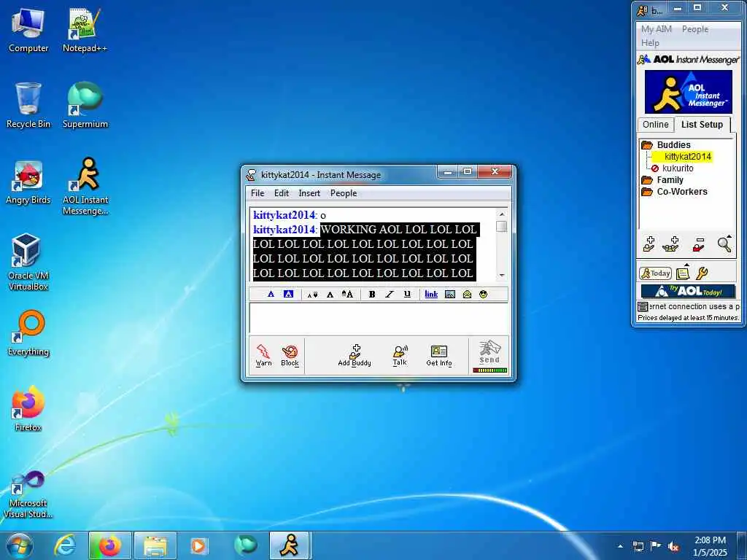Open the Edit menu in the IM window
Viewport: 747px width, 560px height.
(x=281, y=193)
